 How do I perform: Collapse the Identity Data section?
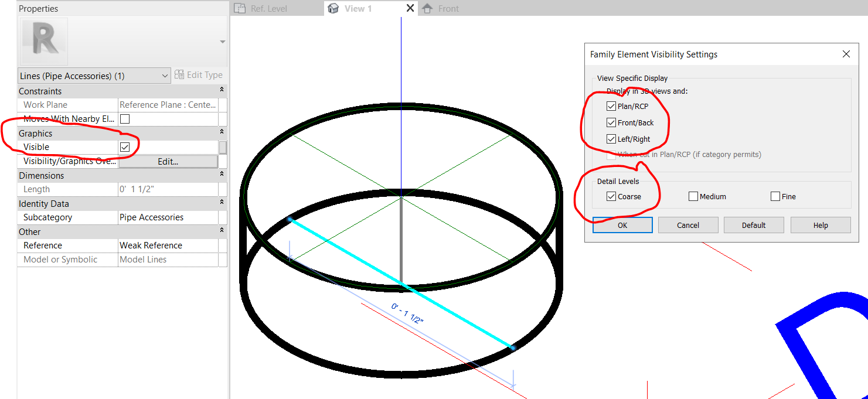(222, 203)
